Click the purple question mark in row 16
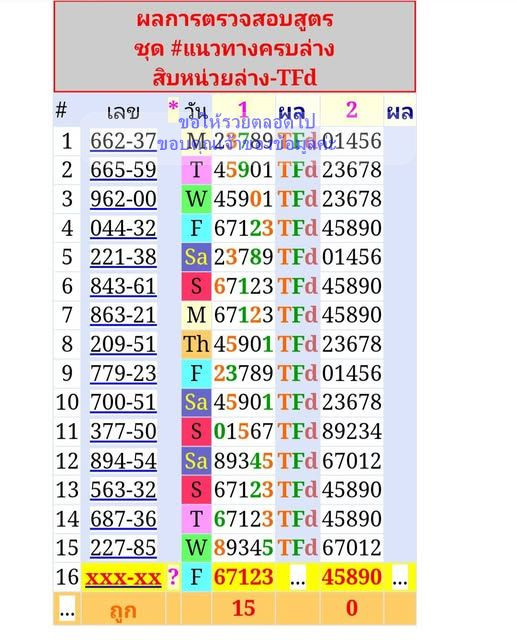The width and height of the screenshot is (517, 640). click(173, 577)
